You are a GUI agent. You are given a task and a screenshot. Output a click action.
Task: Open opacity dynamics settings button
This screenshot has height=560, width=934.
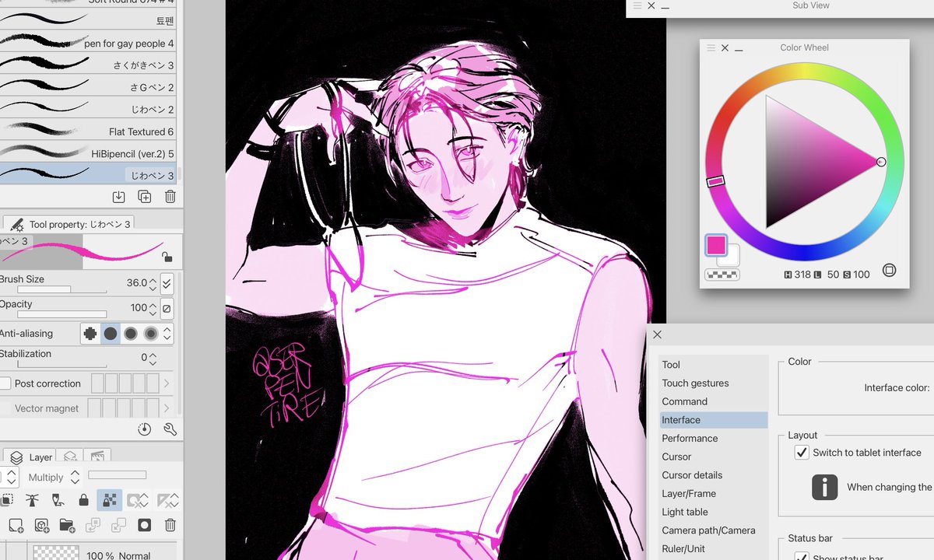167,309
